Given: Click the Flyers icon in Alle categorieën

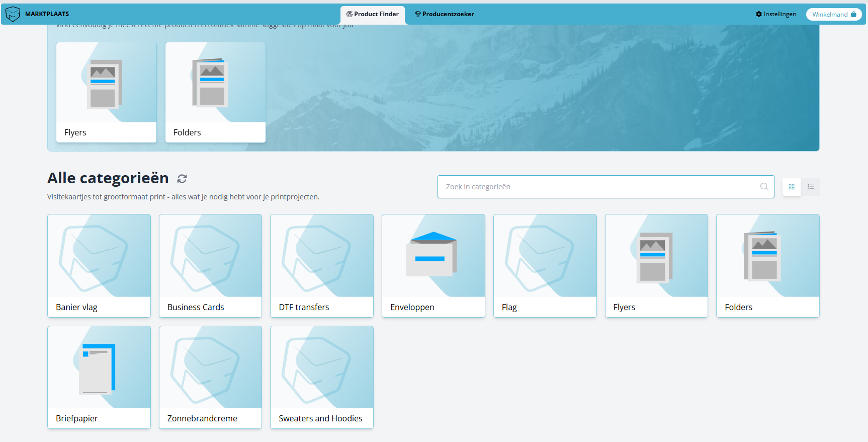Looking at the screenshot, I should [654, 257].
